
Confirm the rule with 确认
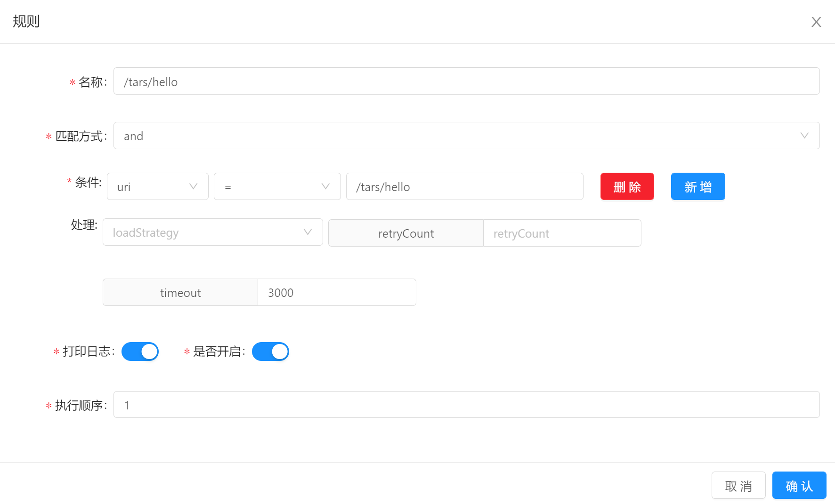pyautogui.click(x=799, y=486)
